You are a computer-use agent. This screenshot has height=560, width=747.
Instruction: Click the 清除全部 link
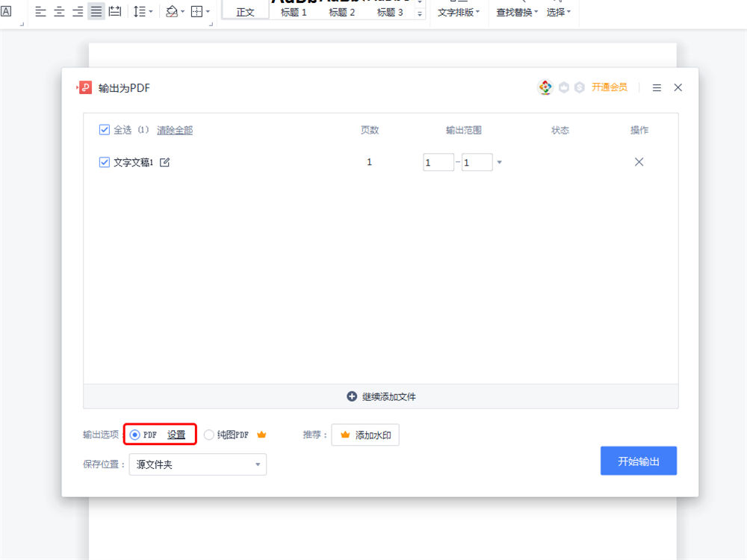pos(175,130)
